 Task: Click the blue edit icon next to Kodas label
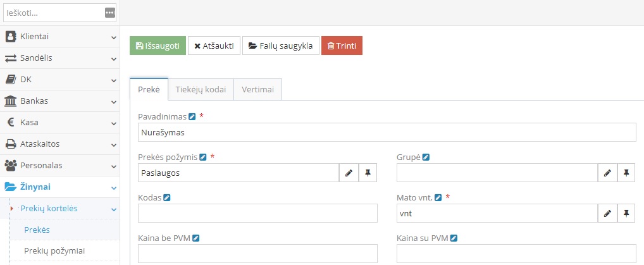167,197
